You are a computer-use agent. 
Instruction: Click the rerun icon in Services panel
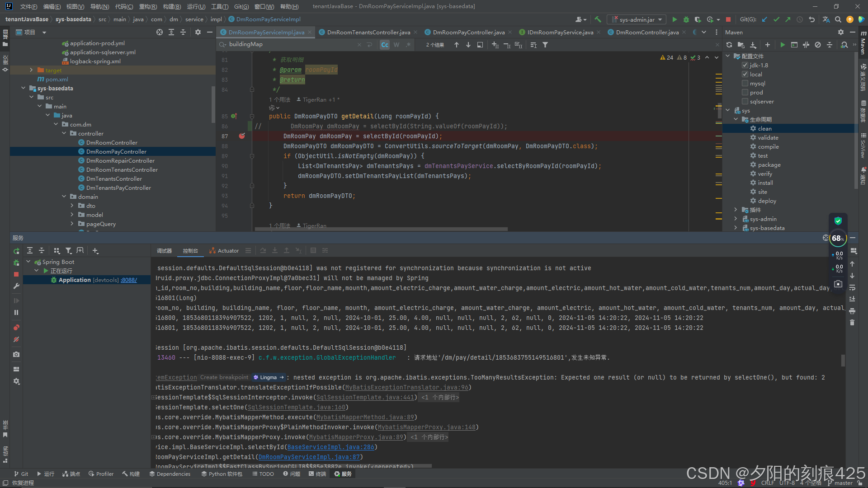point(16,251)
